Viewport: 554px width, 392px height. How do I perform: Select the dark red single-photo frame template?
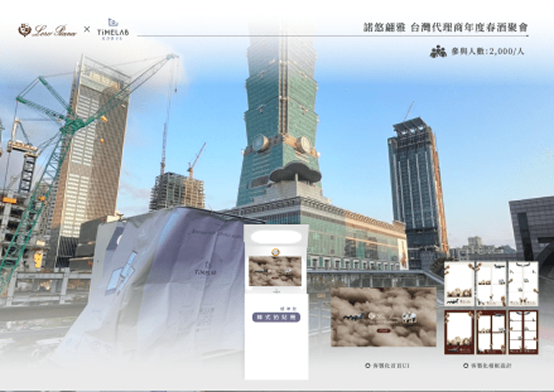[459, 332]
